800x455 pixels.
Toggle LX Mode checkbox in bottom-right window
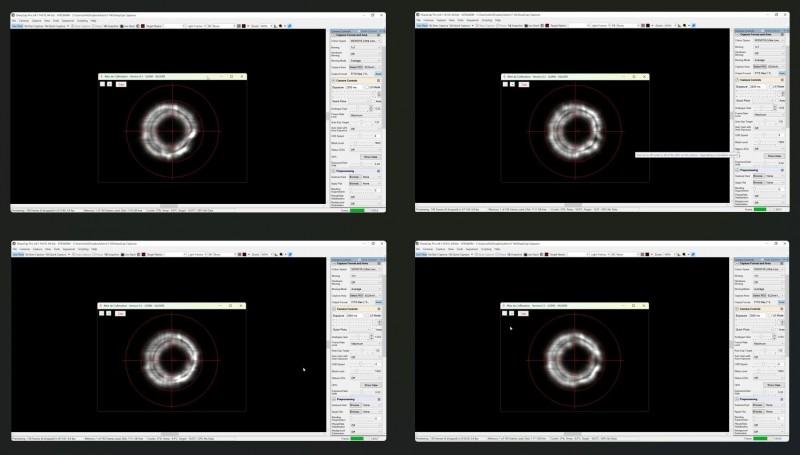coord(770,316)
